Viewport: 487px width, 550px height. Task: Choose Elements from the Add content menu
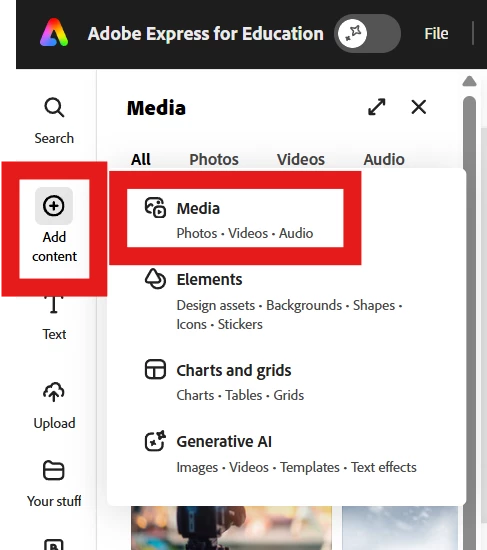274,300
